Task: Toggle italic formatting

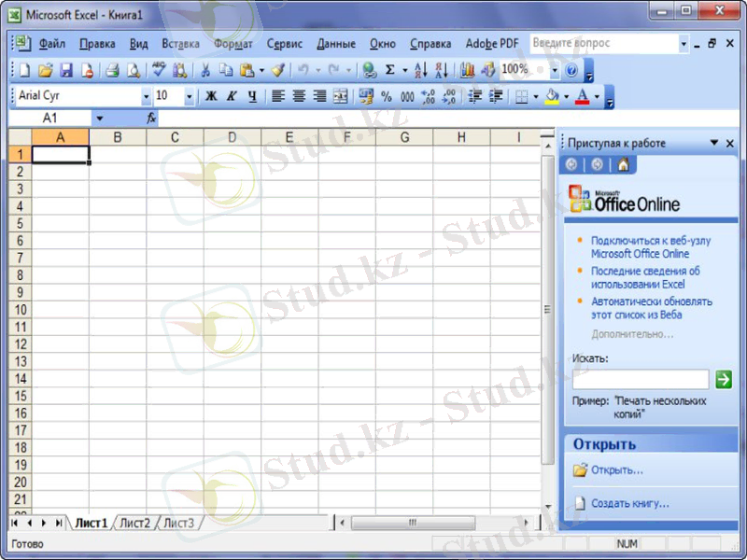Action: click(233, 95)
